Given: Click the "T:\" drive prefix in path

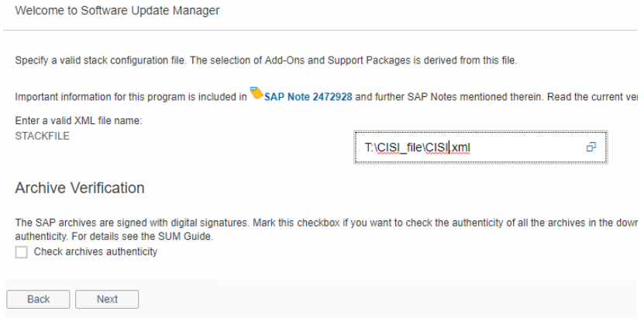Looking at the screenshot, I should coord(370,147).
